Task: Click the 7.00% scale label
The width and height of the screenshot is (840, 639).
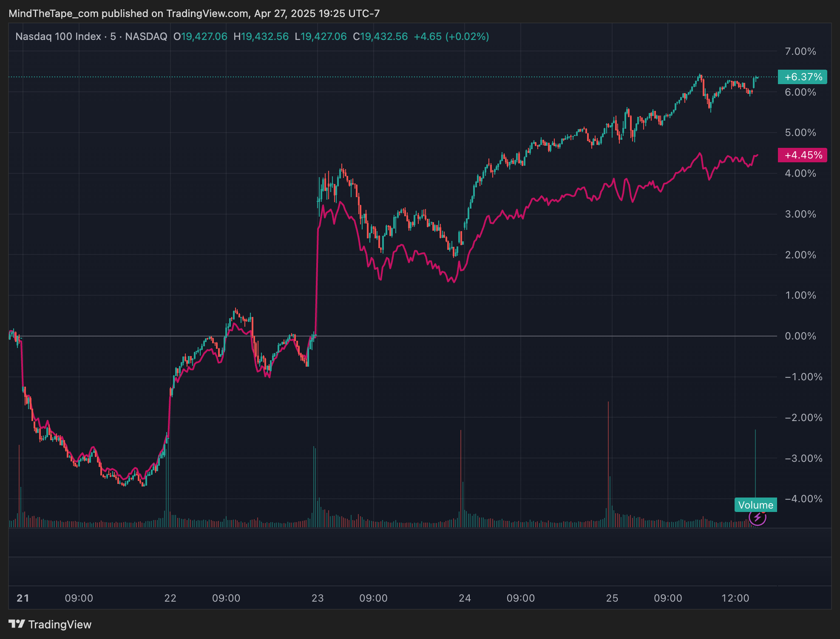Action: coord(800,51)
